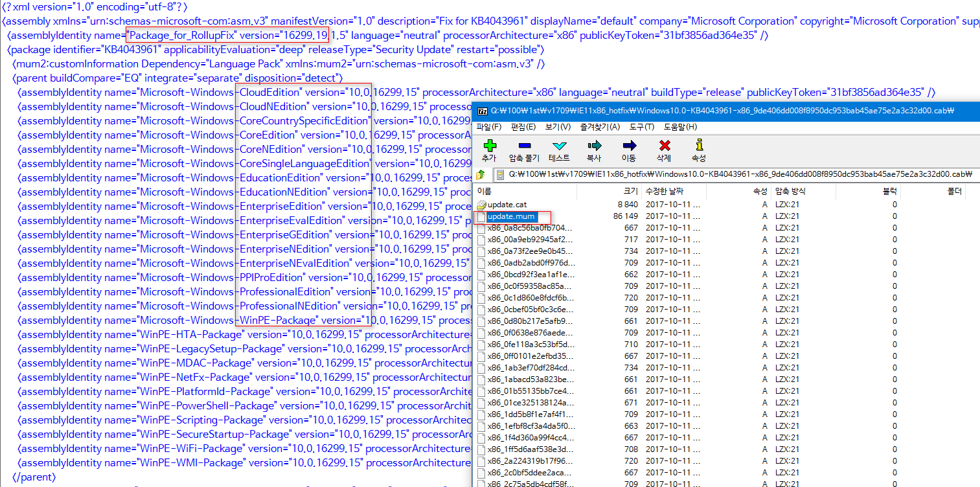This screenshot has height=487, width=980.
Task: Click the 7z logo icon in the title bar
Action: click(x=482, y=111)
